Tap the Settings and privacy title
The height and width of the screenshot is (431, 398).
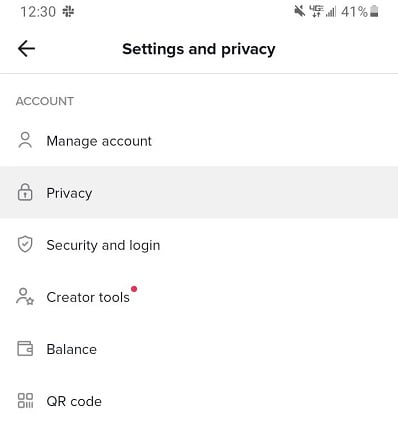click(x=199, y=49)
